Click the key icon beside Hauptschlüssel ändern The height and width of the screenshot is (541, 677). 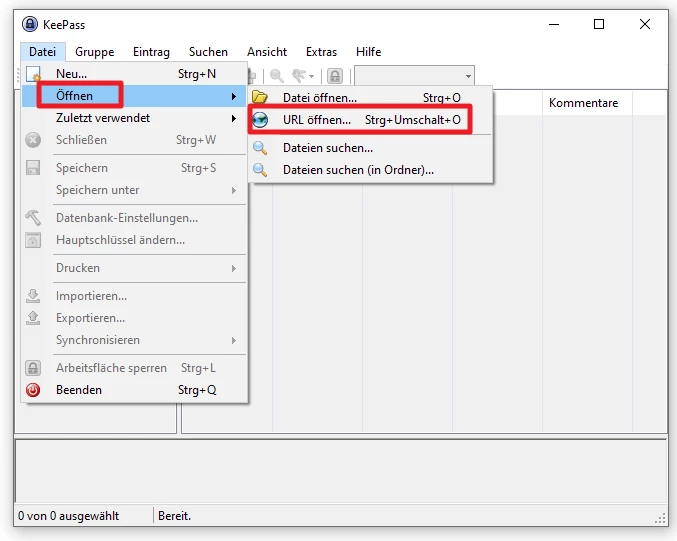tap(33, 240)
